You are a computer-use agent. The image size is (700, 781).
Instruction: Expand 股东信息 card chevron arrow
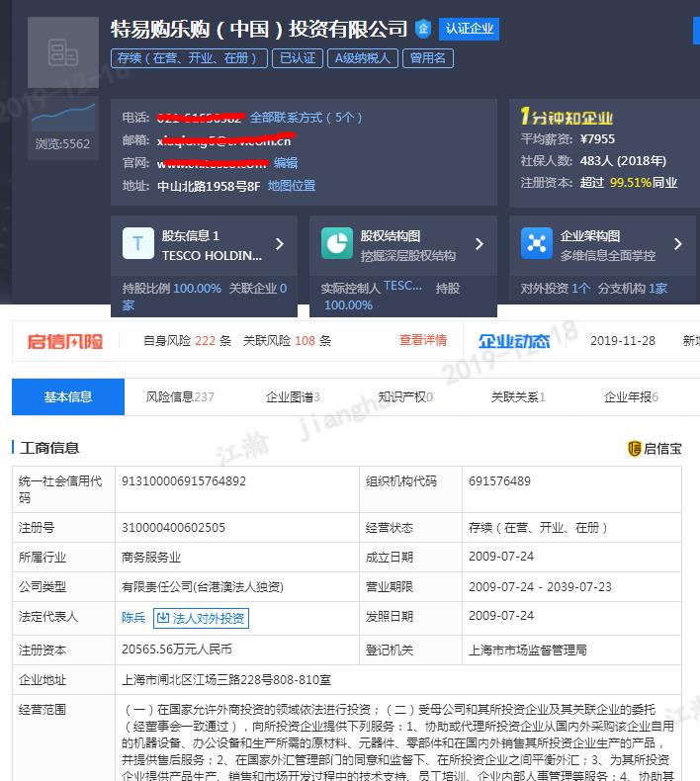[280, 243]
